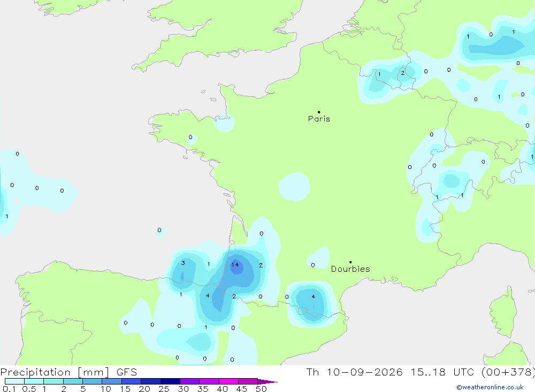Select the 25–30 mm navy legend swatch

pyautogui.click(x=170, y=381)
